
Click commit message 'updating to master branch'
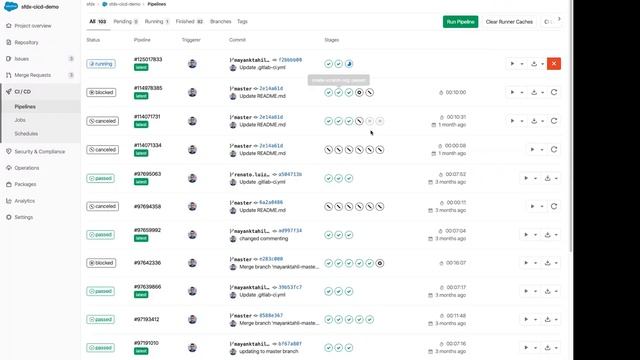pos(269,351)
